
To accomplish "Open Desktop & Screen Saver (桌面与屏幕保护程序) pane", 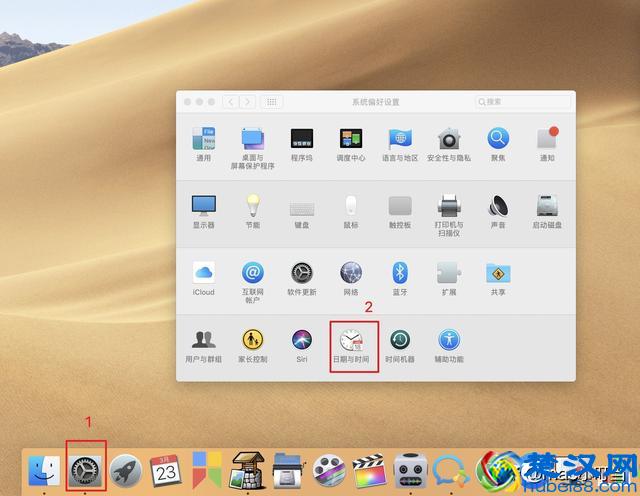I will coord(253,148).
